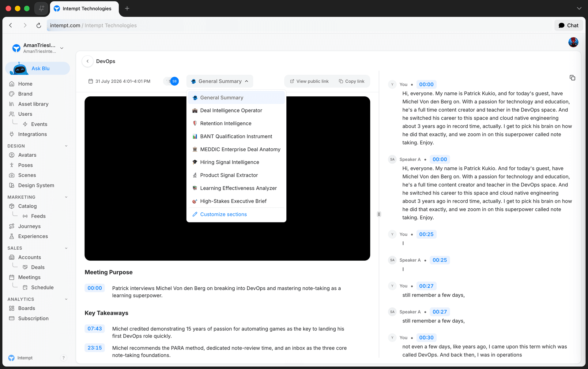The width and height of the screenshot is (588, 369).
Task: Go to Users section
Action: click(25, 114)
